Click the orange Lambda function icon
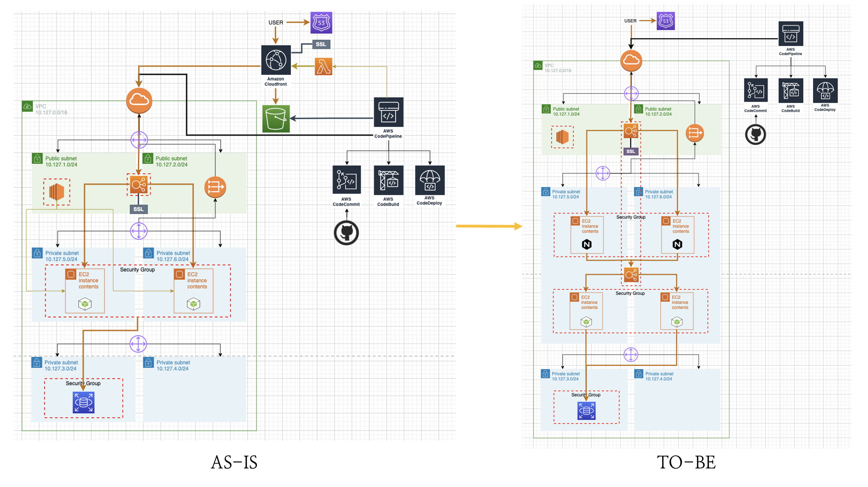 pyautogui.click(x=323, y=66)
